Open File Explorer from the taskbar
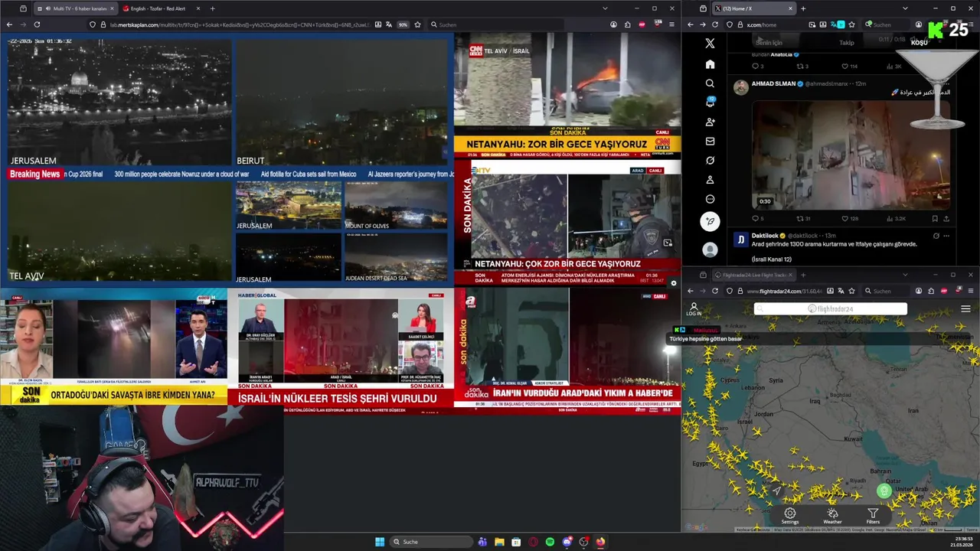The width and height of the screenshot is (980, 551). coord(499,542)
